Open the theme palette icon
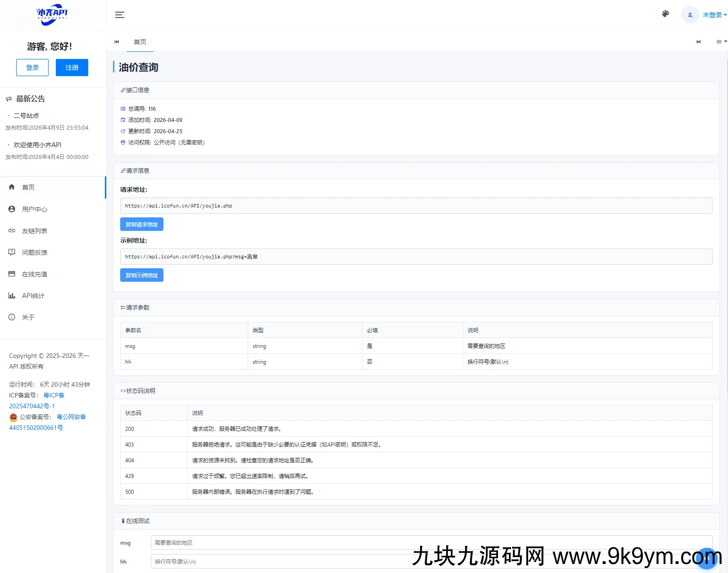Viewport: 728px width, 573px height. (x=665, y=14)
